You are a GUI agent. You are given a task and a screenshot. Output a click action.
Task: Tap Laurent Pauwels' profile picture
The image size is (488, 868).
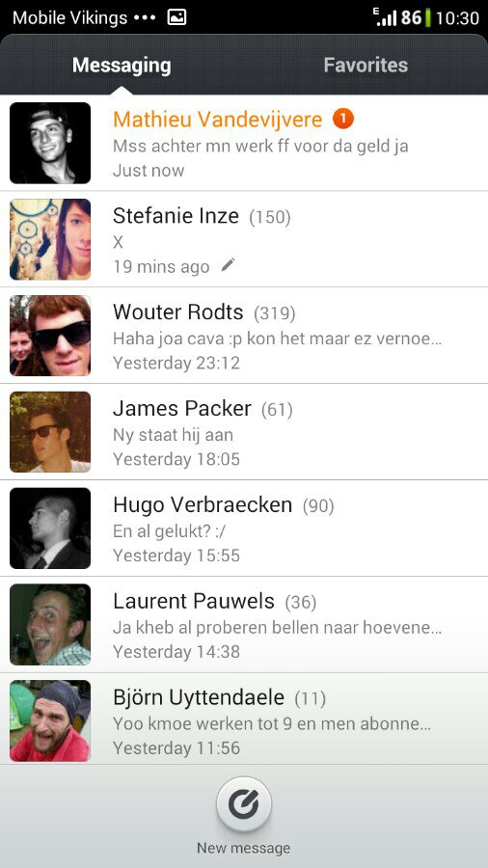(x=50, y=624)
